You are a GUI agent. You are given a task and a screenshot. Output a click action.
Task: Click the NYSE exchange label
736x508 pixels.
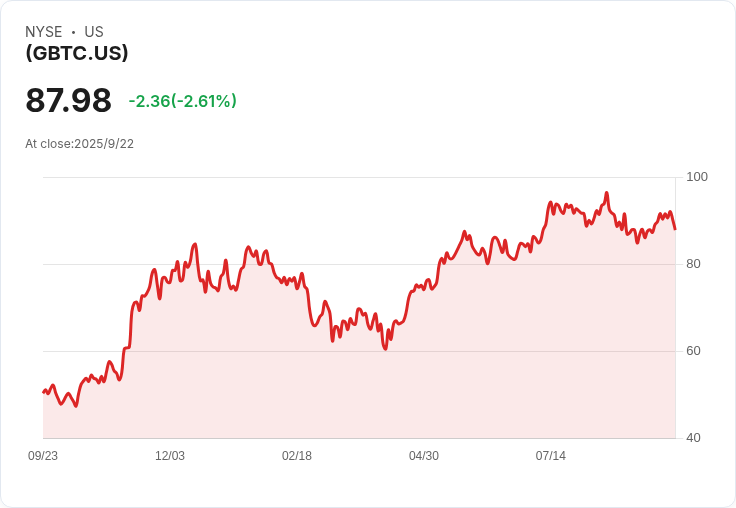pyautogui.click(x=44, y=32)
